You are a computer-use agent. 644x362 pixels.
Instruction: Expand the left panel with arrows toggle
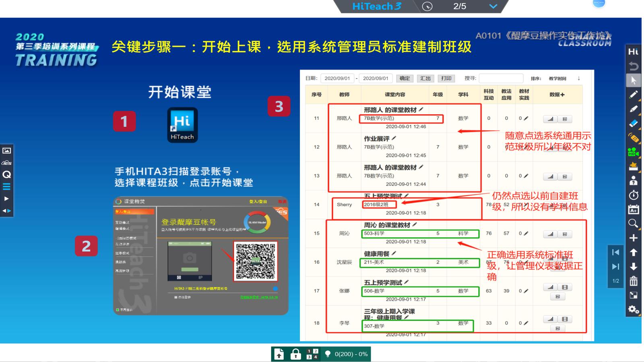tap(7, 210)
